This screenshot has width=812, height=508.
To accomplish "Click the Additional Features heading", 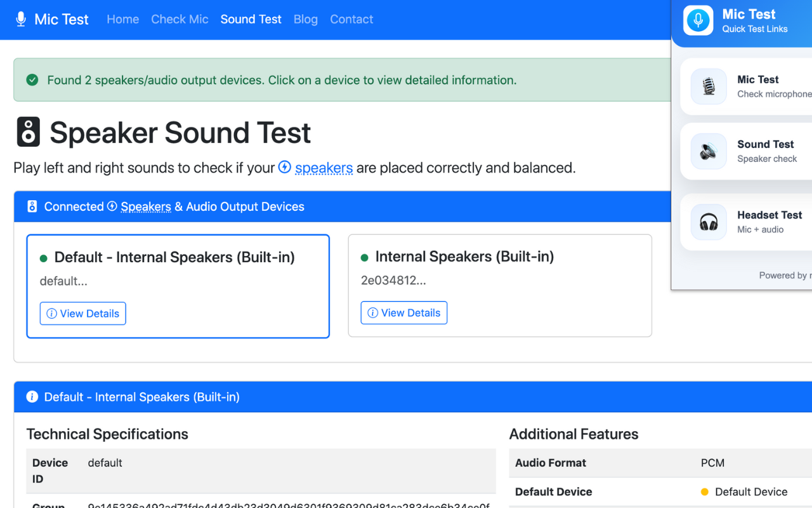I will click(x=573, y=434).
